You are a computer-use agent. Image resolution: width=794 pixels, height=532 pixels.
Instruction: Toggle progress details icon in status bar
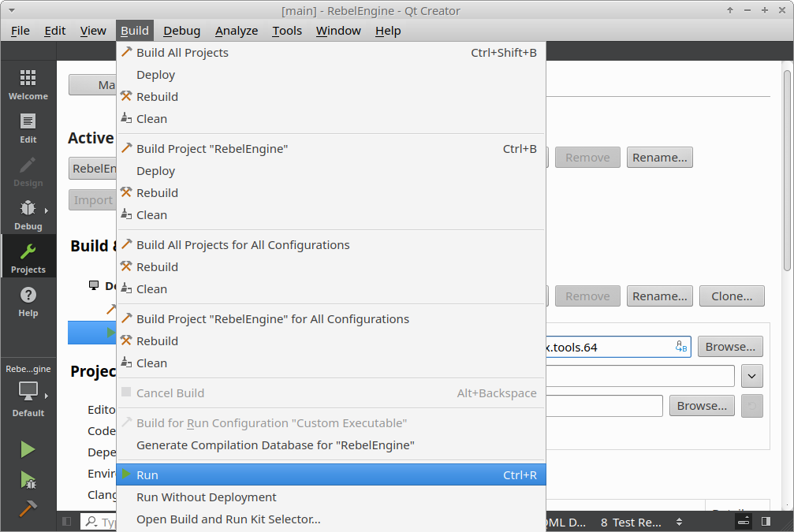click(x=744, y=522)
